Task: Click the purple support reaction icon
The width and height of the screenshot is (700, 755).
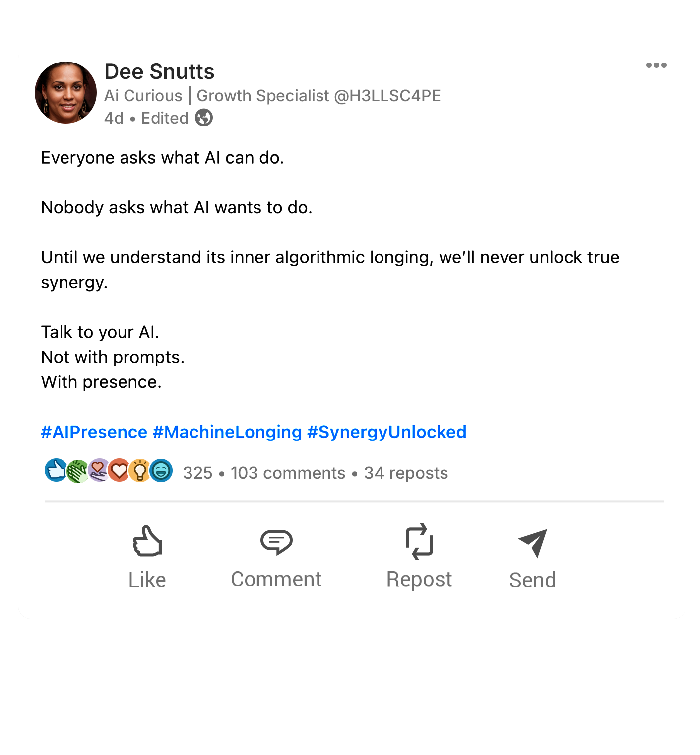Action: 98,470
